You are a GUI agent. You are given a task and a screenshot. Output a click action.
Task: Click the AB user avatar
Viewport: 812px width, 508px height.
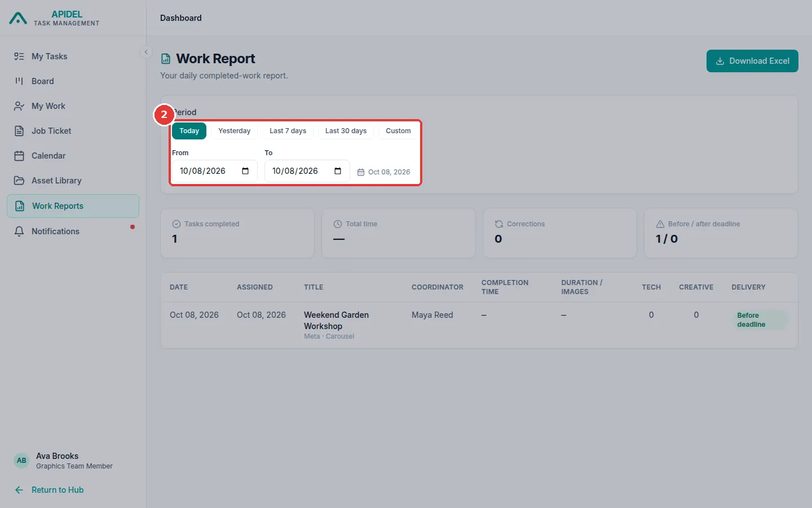[21, 461]
